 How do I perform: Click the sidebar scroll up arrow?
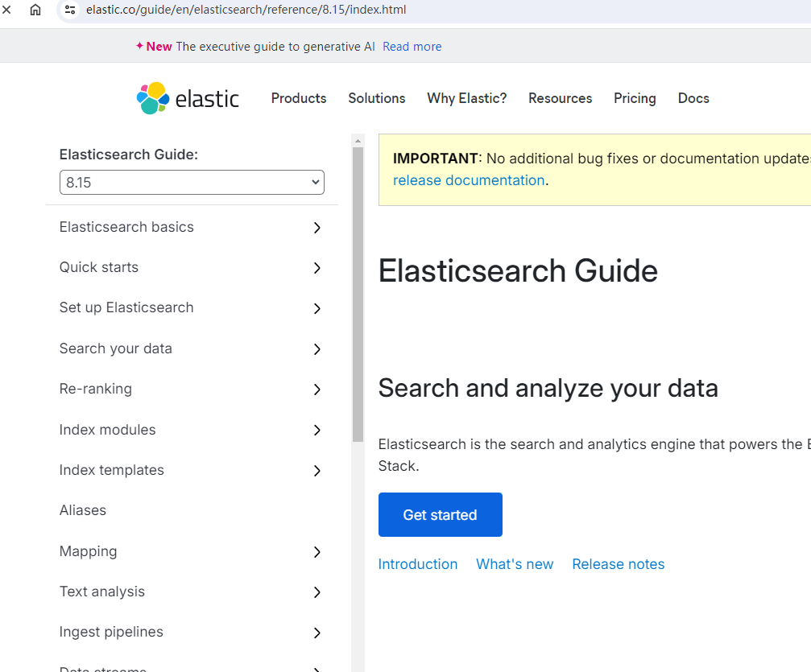click(358, 141)
